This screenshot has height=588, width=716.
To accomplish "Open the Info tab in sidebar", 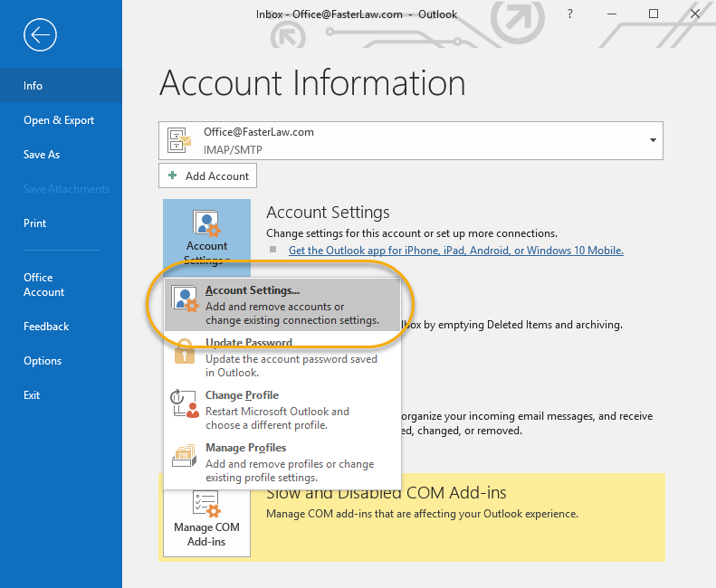I will [x=62, y=85].
